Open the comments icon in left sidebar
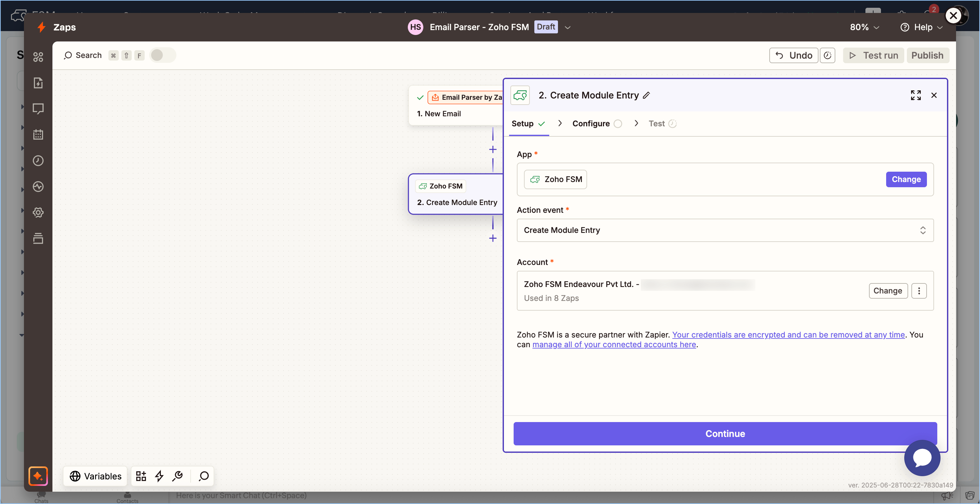 [x=38, y=109]
